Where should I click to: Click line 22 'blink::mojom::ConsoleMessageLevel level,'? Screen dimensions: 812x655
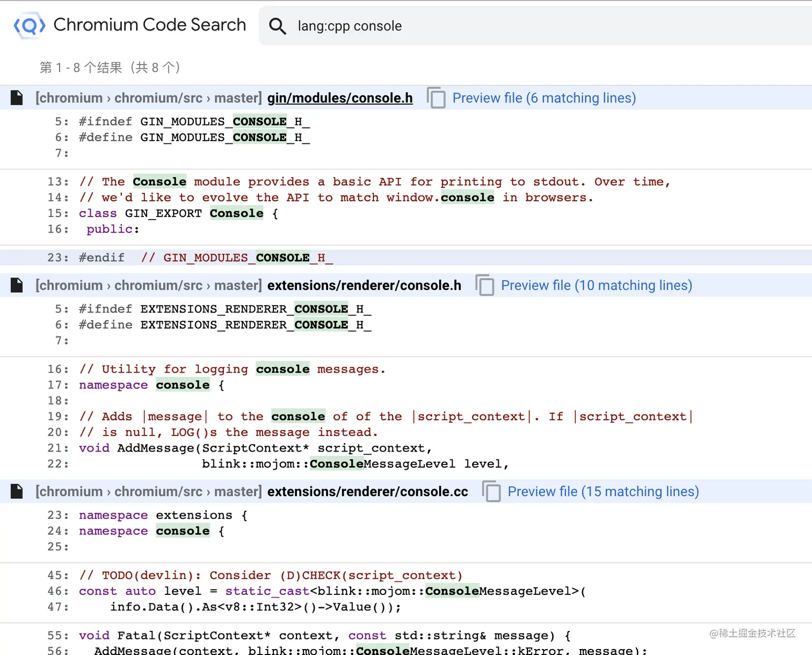pyautogui.click(x=355, y=463)
